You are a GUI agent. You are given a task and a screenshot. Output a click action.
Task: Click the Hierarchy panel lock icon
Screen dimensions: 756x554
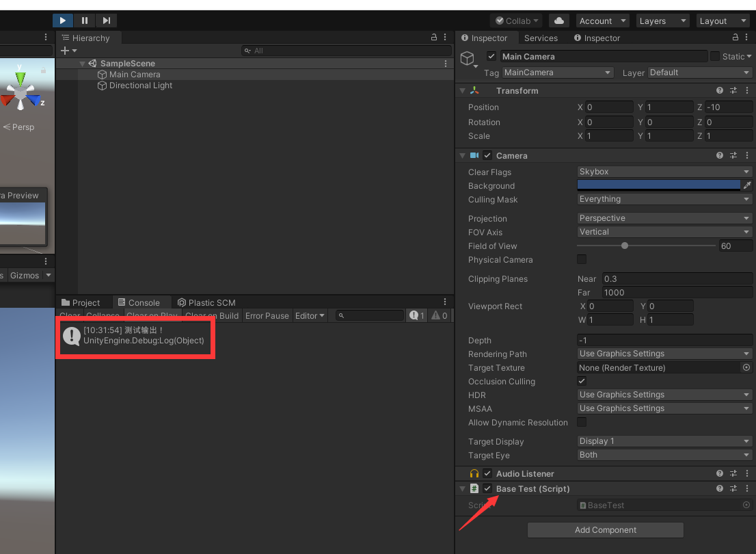click(434, 37)
